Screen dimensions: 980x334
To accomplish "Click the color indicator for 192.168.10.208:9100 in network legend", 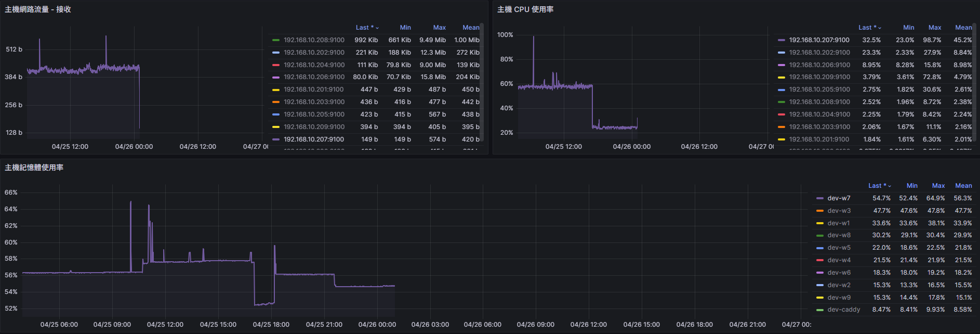I will pyautogui.click(x=276, y=40).
